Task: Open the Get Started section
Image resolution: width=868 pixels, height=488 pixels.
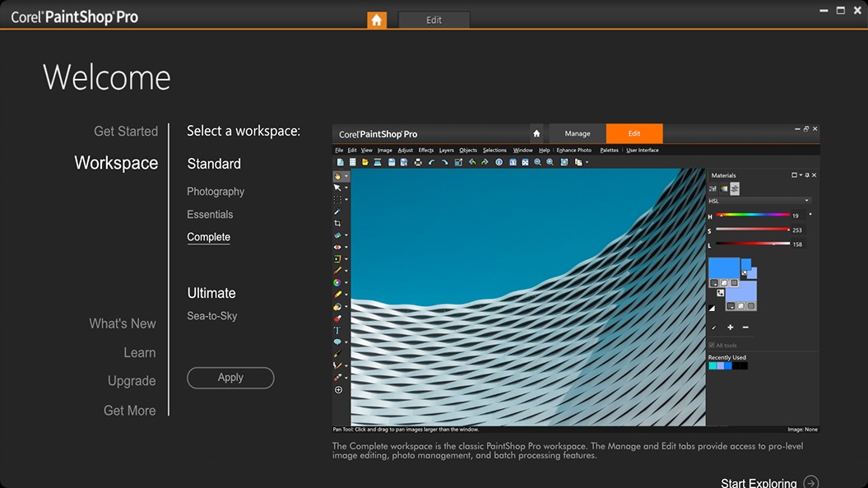Action: 125,132
